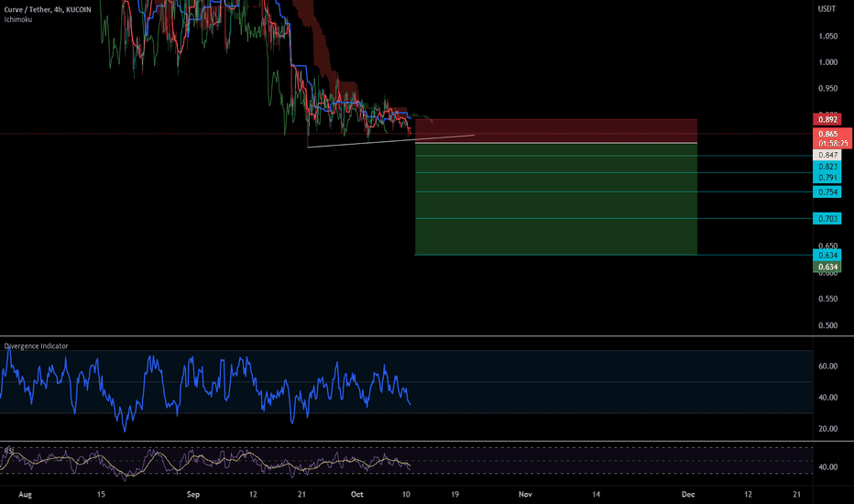
Task: Select the white ascending trendline
Action: [x=390, y=141]
